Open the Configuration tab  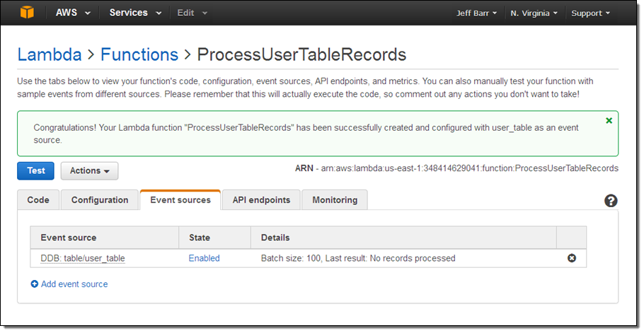100,200
